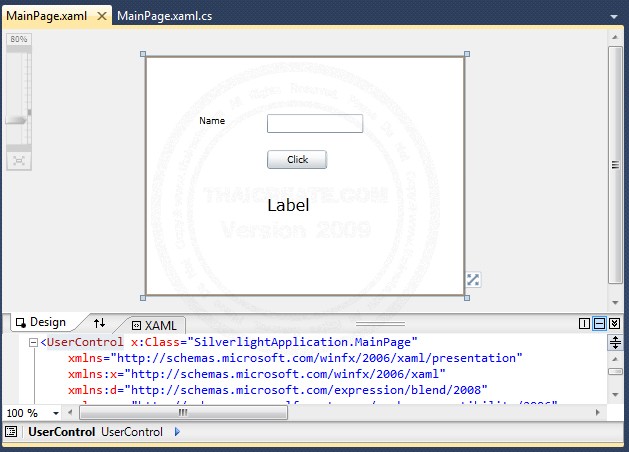Click the designer vertical scrollbar thumb
The height and width of the screenshot is (452, 629).
click(x=615, y=165)
